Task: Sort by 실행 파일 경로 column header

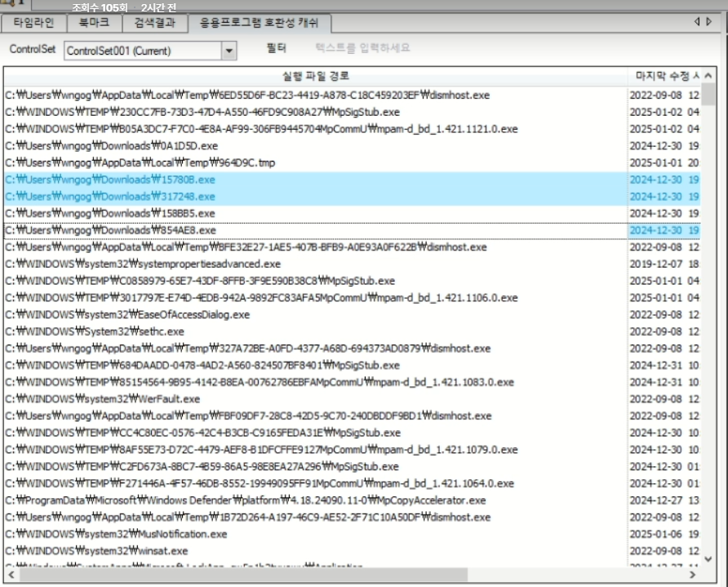Action: coord(315,76)
